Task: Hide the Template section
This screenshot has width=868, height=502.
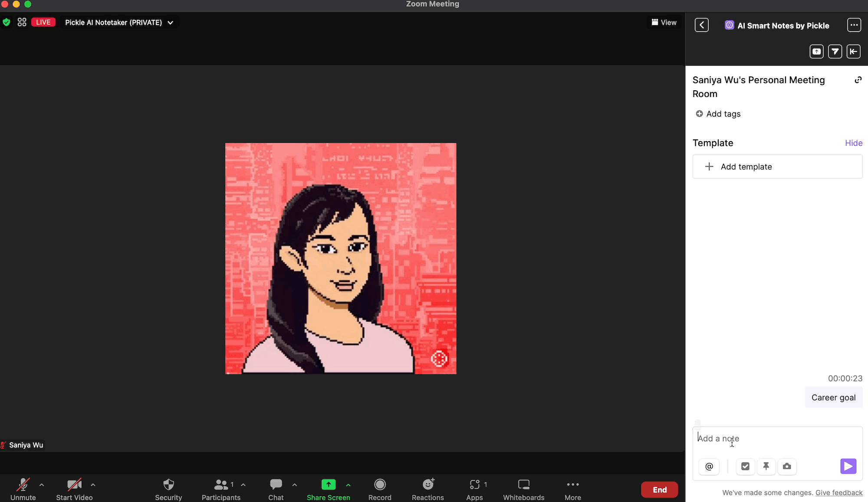Action: pyautogui.click(x=854, y=143)
